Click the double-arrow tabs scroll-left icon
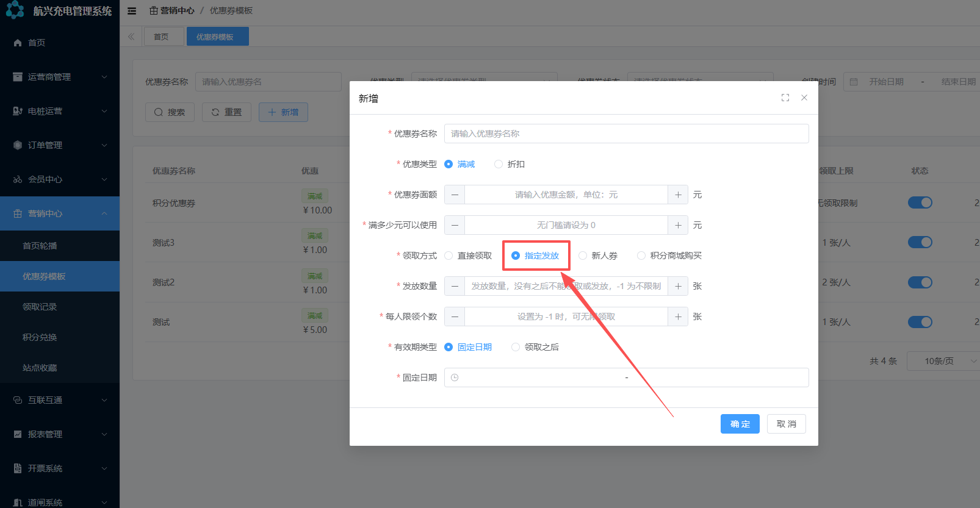Viewport: 980px width, 508px height. pyautogui.click(x=131, y=37)
